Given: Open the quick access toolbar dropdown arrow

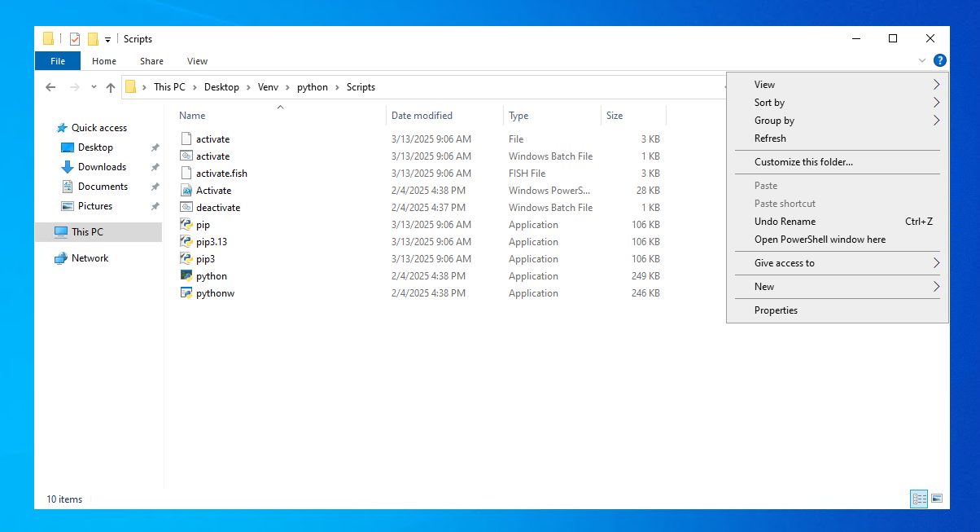Looking at the screenshot, I should [x=107, y=38].
